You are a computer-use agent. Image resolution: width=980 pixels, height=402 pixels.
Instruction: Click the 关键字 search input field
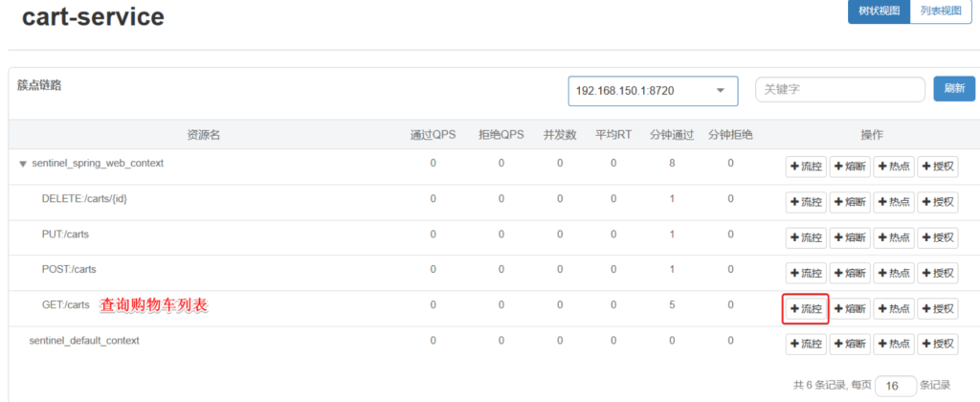pyautogui.click(x=839, y=89)
